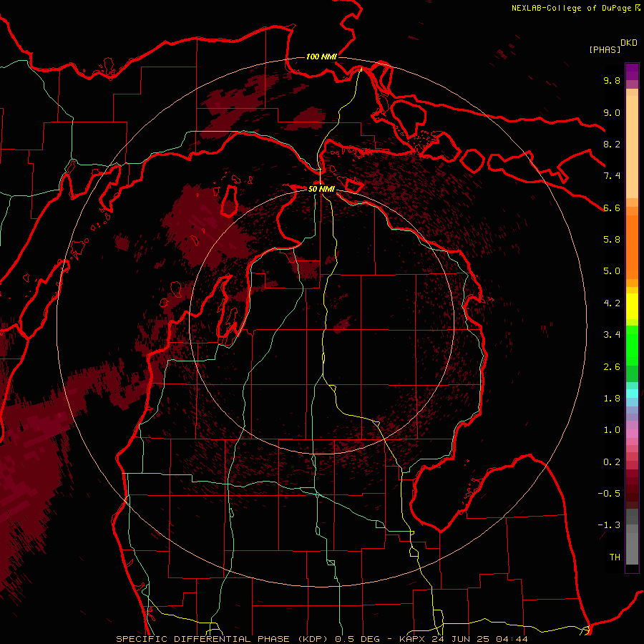The height and width of the screenshot is (644, 644).
Task: Pick the pink legend color band
Action: click(x=632, y=434)
